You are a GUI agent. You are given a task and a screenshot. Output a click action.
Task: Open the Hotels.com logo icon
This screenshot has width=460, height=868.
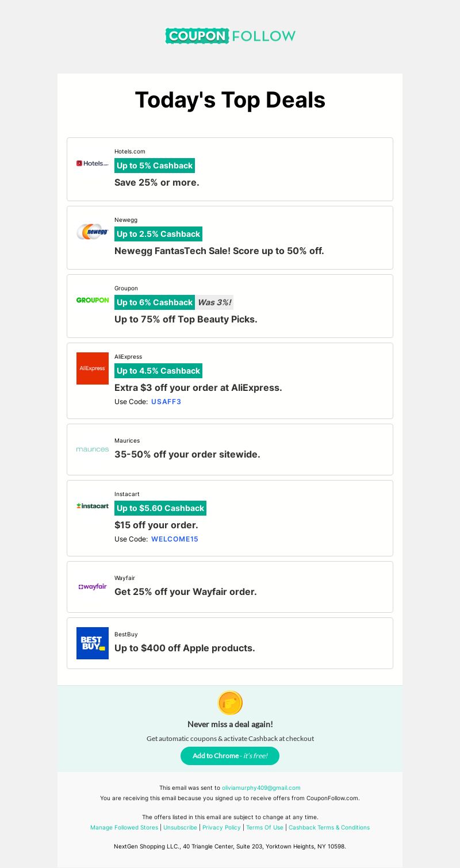[x=93, y=163]
